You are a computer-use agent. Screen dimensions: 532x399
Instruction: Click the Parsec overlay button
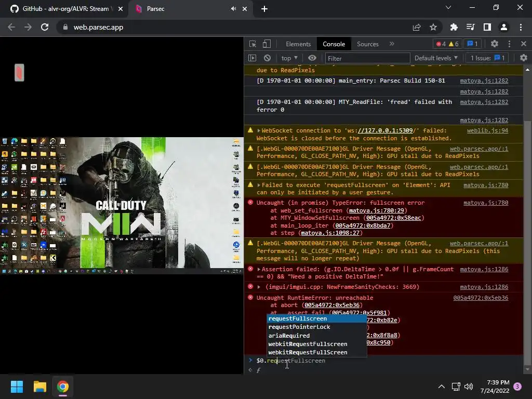click(19, 73)
